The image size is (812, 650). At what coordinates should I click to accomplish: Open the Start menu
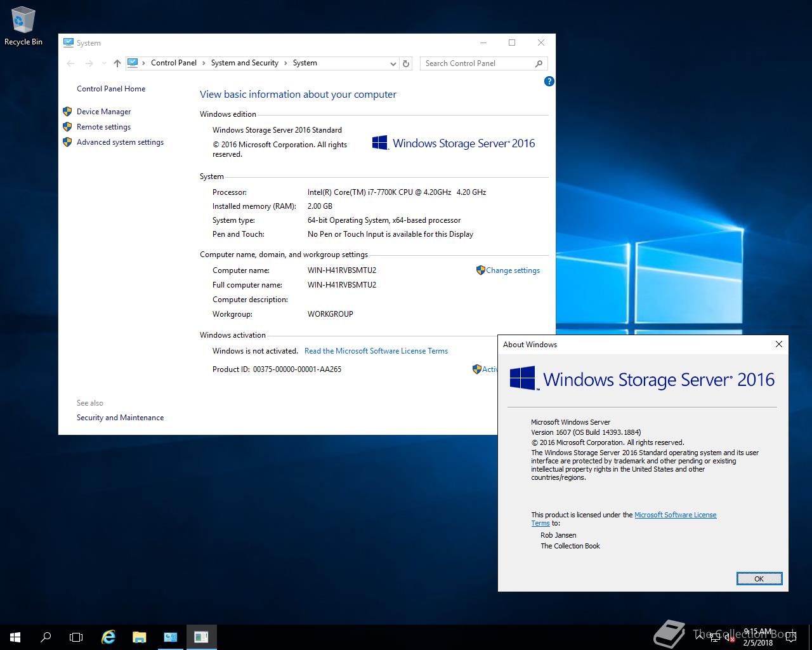(15, 637)
